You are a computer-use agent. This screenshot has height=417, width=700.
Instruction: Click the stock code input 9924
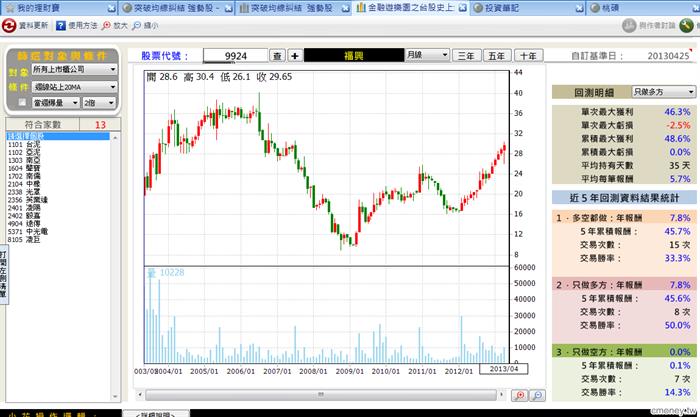[x=235, y=56]
